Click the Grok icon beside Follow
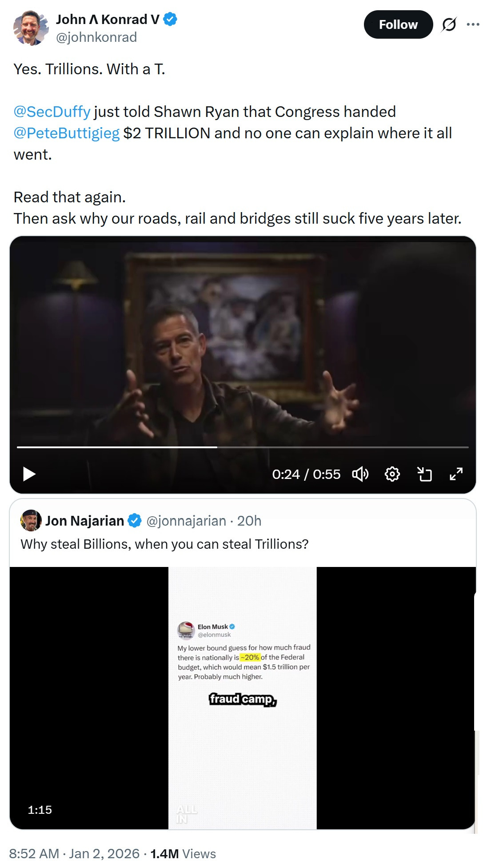Viewport: 487px width, 868px height. [x=449, y=24]
